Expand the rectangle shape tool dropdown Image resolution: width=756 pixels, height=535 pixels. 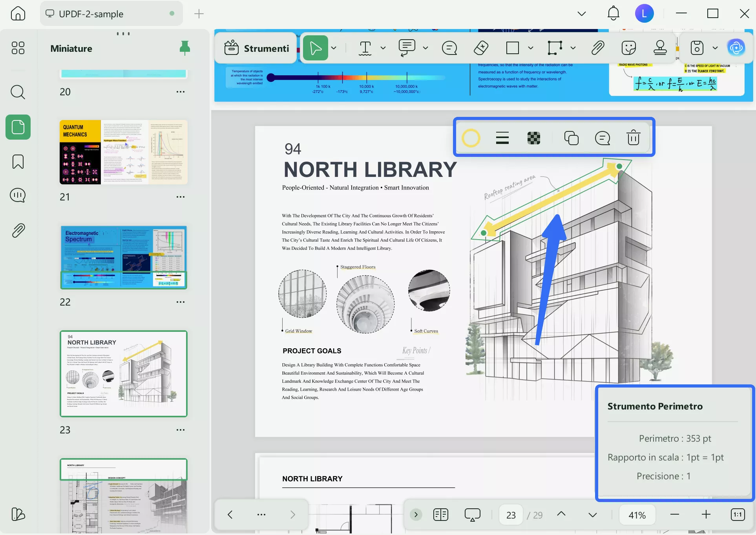click(531, 48)
